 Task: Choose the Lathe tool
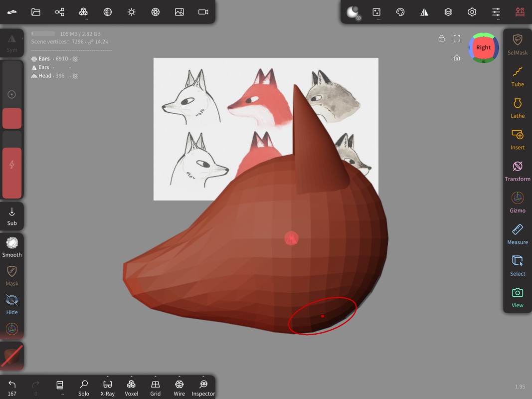(x=518, y=107)
